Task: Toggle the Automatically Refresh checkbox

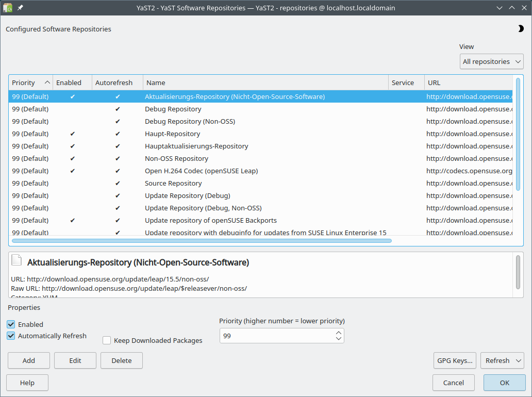Action: 11,336
